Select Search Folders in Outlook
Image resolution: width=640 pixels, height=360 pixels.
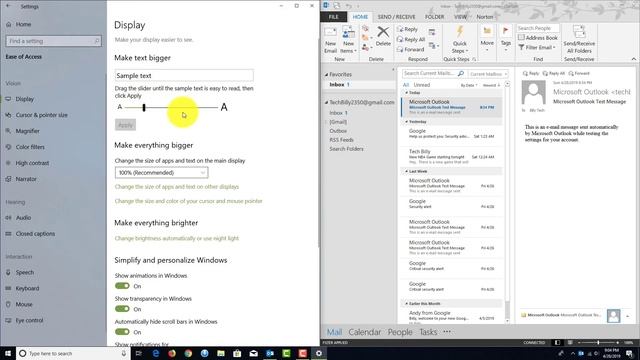pyautogui.click(x=346, y=149)
